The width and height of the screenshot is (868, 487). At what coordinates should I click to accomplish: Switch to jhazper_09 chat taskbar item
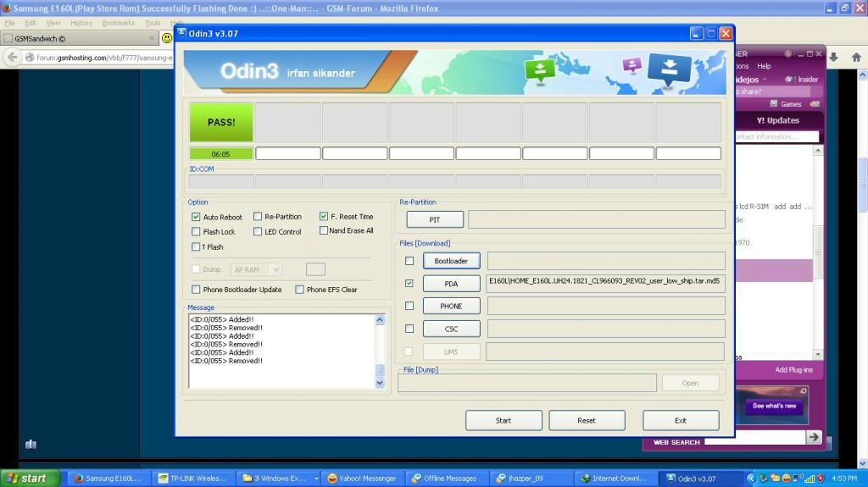[531, 479]
